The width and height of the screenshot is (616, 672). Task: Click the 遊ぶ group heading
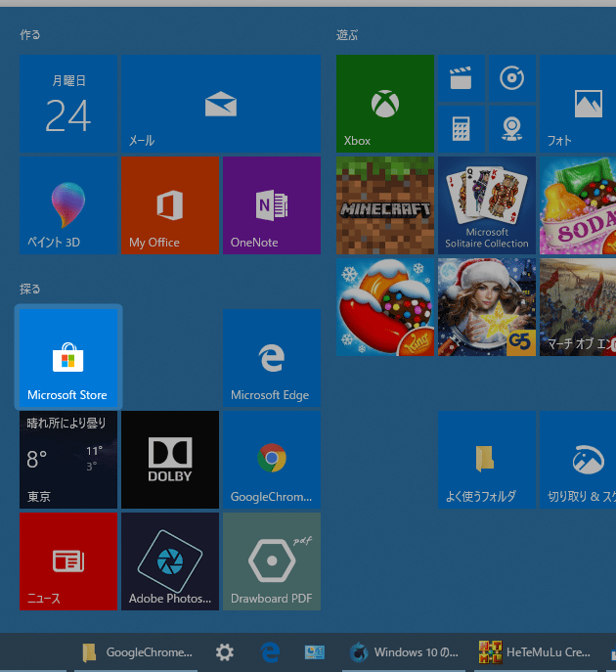point(347,34)
